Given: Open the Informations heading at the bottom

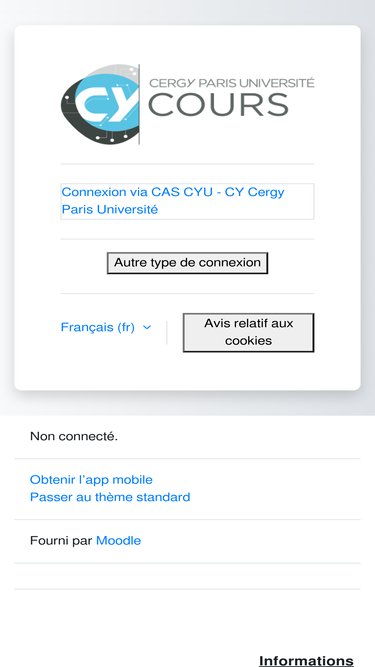Looking at the screenshot, I should (306, 661).
